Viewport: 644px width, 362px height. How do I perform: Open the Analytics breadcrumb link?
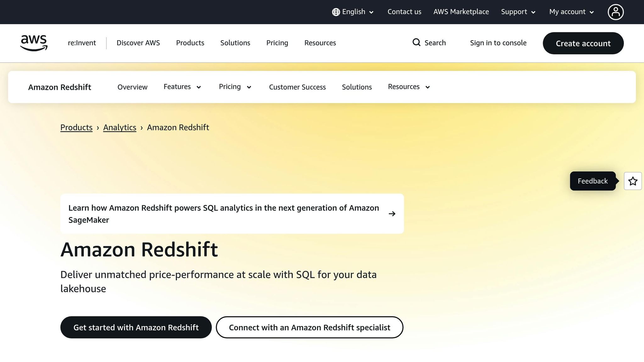click(x=119, y=127)
